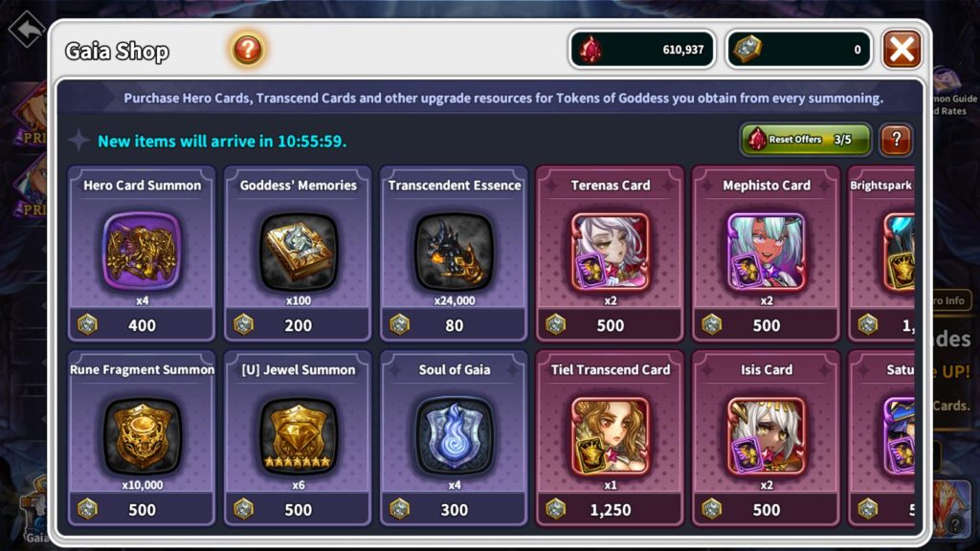Screen dimensions: 980x551
Task: Choose the Transcendent Essence item icon
Action: [x=455, y=252]
